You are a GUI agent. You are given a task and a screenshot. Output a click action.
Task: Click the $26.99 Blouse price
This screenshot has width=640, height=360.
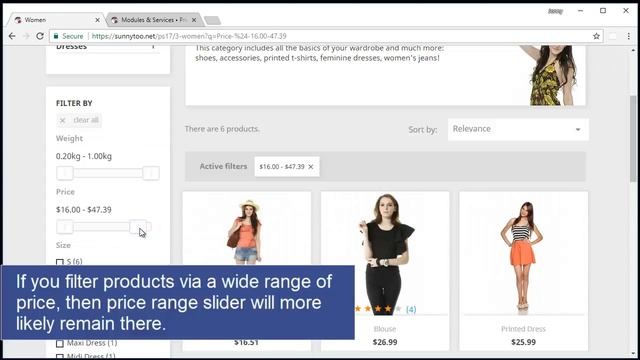(385, 342)
